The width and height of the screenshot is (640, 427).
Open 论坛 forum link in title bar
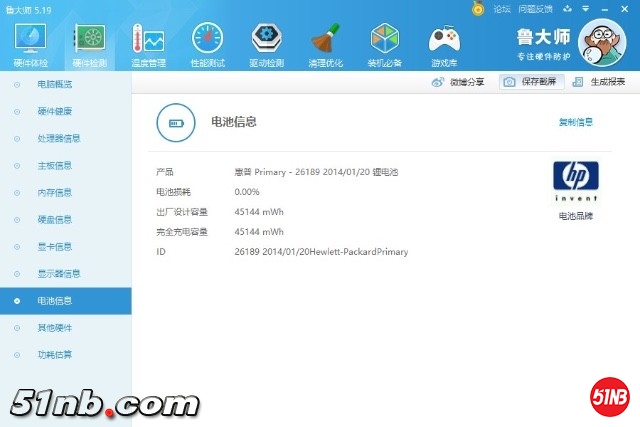coord(501,8)
